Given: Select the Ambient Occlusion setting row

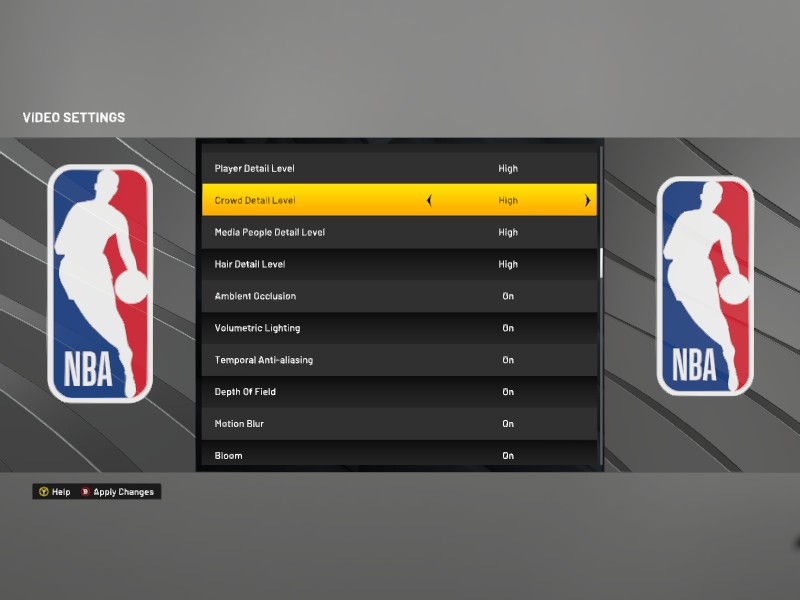Looking at the screenshot, I should coord(399,296).
